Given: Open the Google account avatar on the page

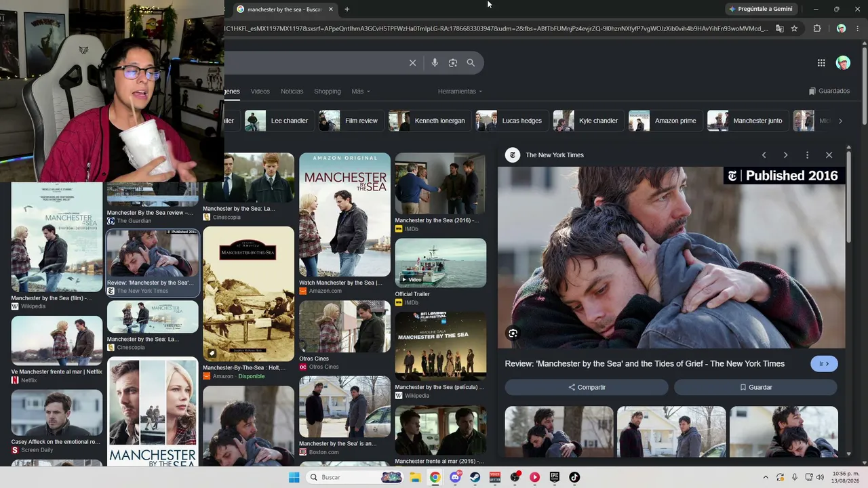Looking at the screenshot, I should coord(843,63).
